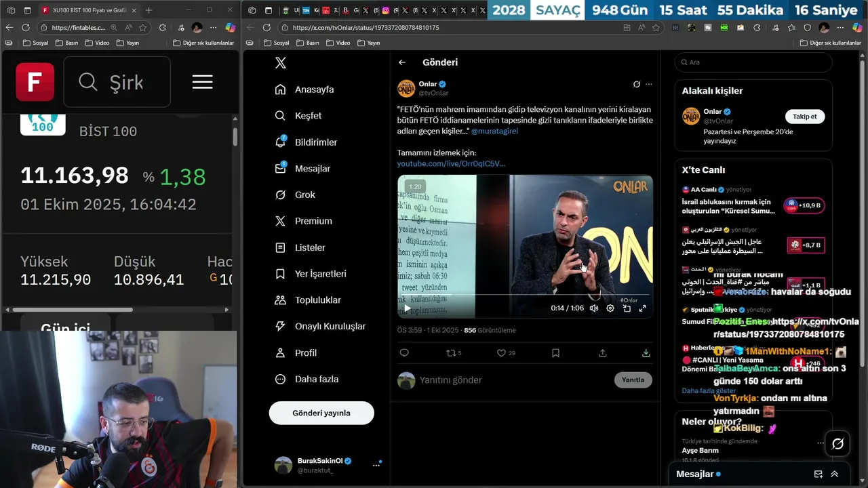
Task: Open BurakSakinOl account switcher dots
Action: pyautogui.click(x=376, y=465)
